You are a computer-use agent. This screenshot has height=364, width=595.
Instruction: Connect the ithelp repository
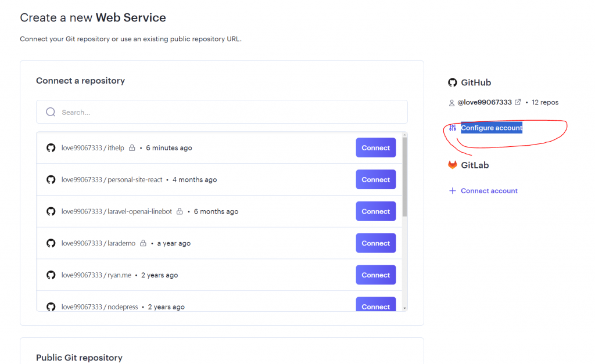[375, 147]
